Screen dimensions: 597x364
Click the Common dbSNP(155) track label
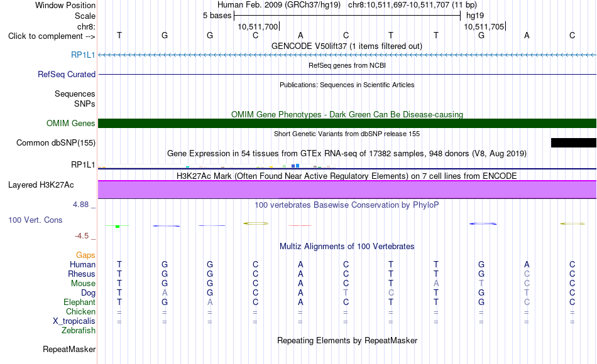point(56,142)
